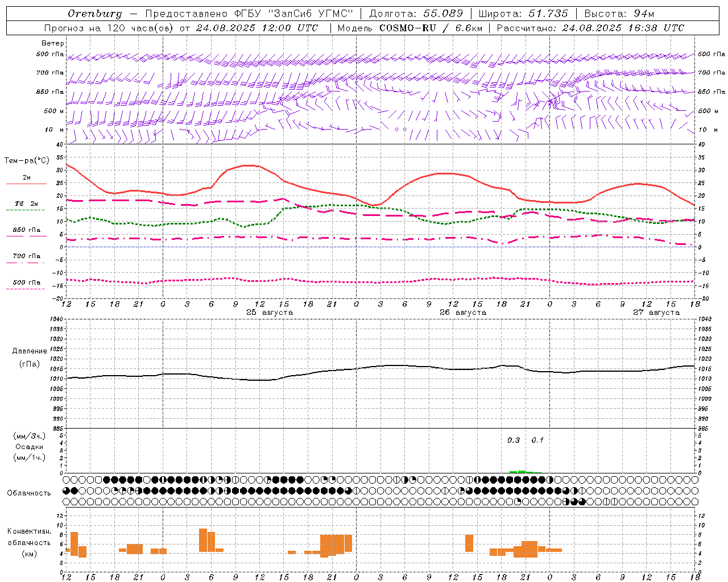Select the Тем-ра(°C) axis title

(x=27, y=161)
